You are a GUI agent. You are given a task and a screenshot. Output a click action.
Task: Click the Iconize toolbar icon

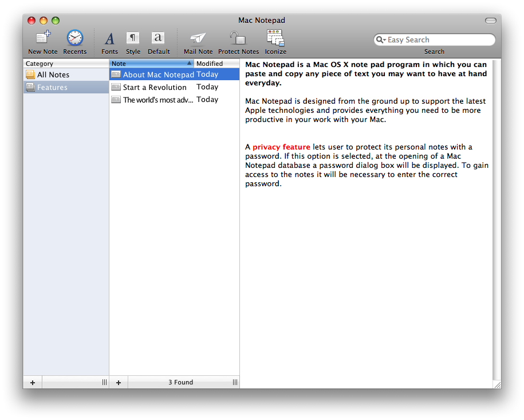(x=275, y=37)
